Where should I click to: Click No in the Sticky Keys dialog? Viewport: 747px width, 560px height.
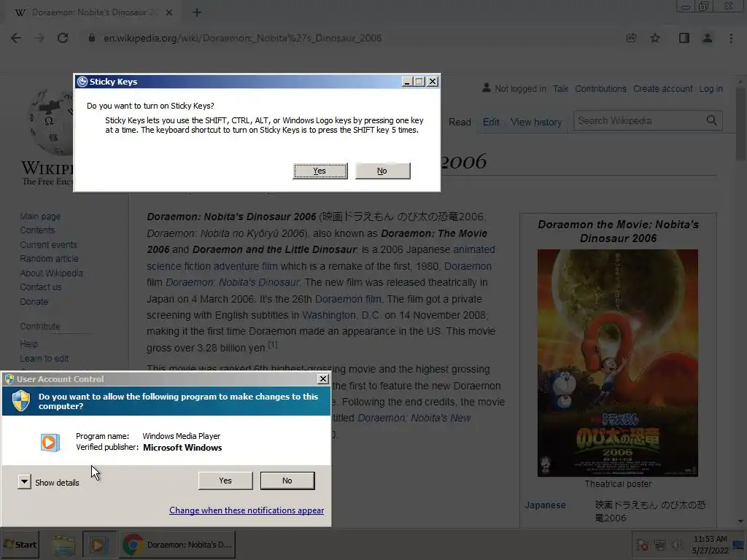coord(382,171)
